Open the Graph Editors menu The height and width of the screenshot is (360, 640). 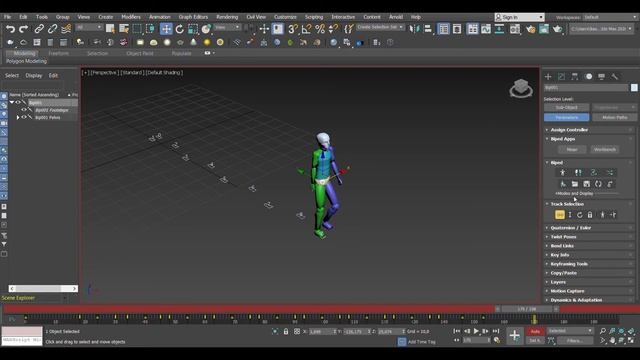coord(193,17)
